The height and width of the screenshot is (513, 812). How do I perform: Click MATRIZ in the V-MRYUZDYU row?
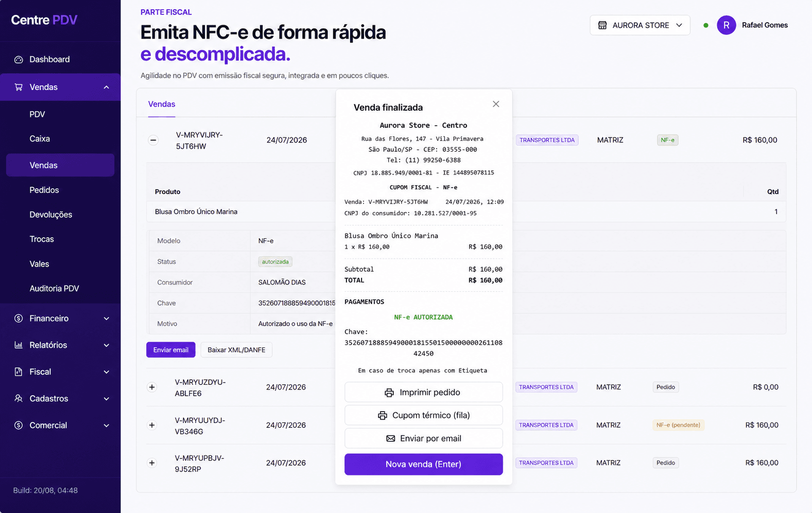tap(609, 387)
